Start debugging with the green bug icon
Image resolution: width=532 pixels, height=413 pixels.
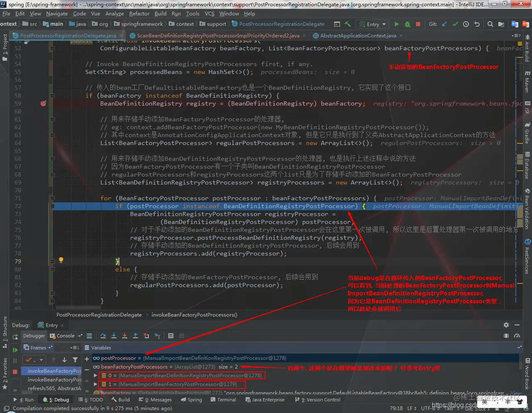pyautogui.click(x=407, y=24)
